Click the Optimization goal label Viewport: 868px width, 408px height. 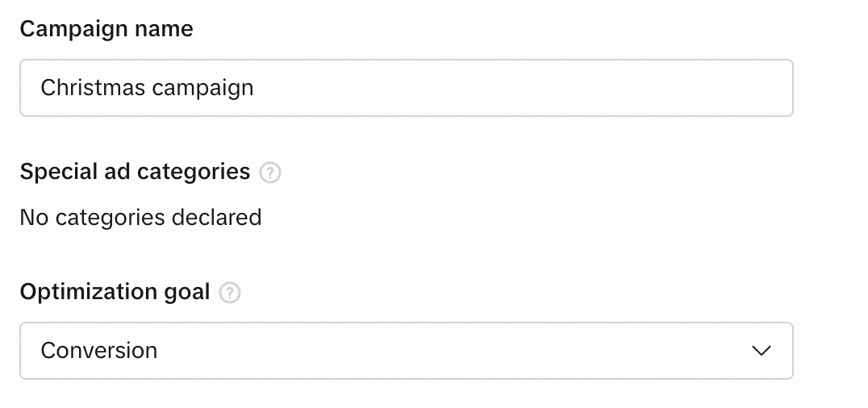(x=115, y=292)
